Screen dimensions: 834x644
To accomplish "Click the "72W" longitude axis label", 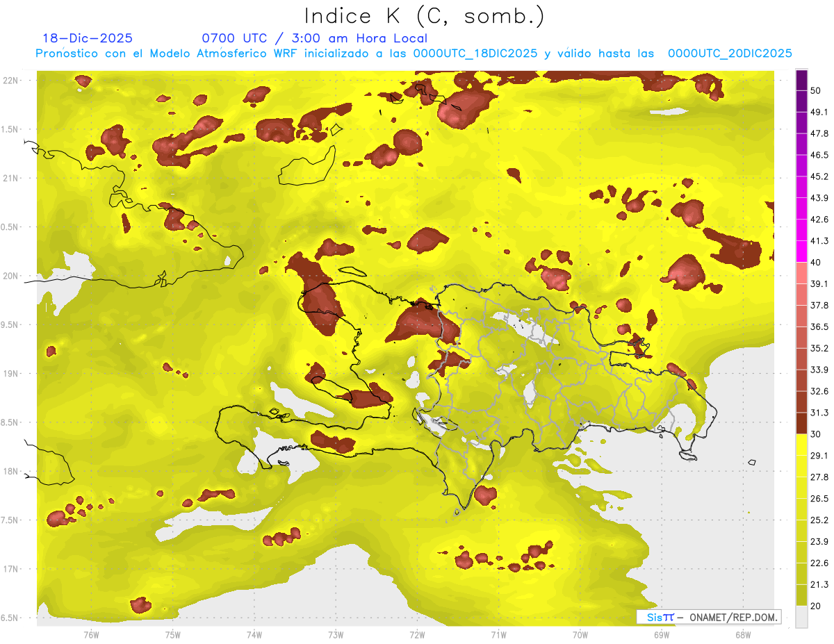I will coord(417,635).
